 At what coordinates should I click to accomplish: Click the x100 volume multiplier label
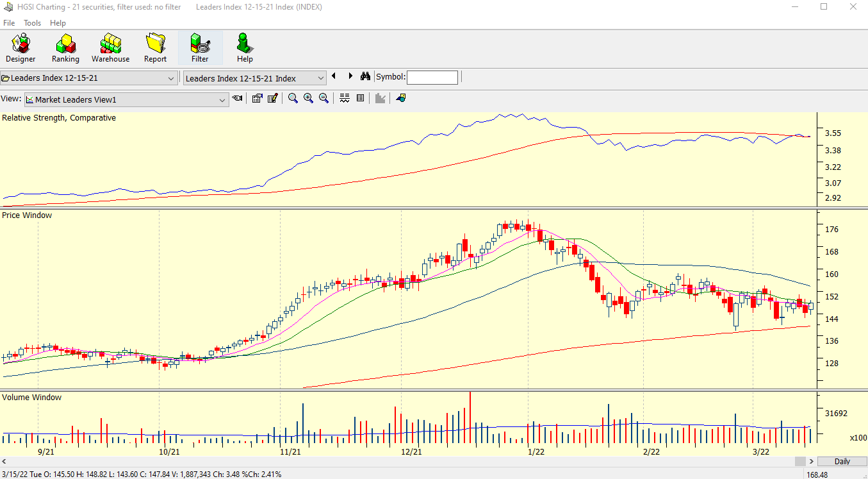[858, 438]
